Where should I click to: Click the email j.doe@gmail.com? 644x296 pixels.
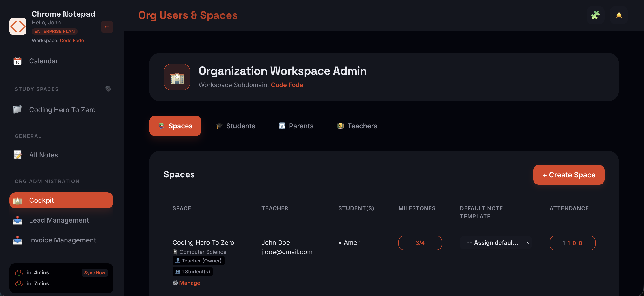point(287,252)
